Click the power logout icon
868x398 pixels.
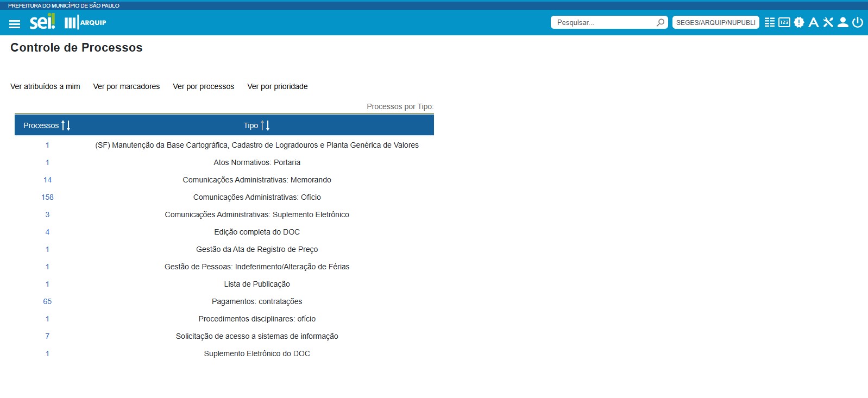(x=858, y=22)
